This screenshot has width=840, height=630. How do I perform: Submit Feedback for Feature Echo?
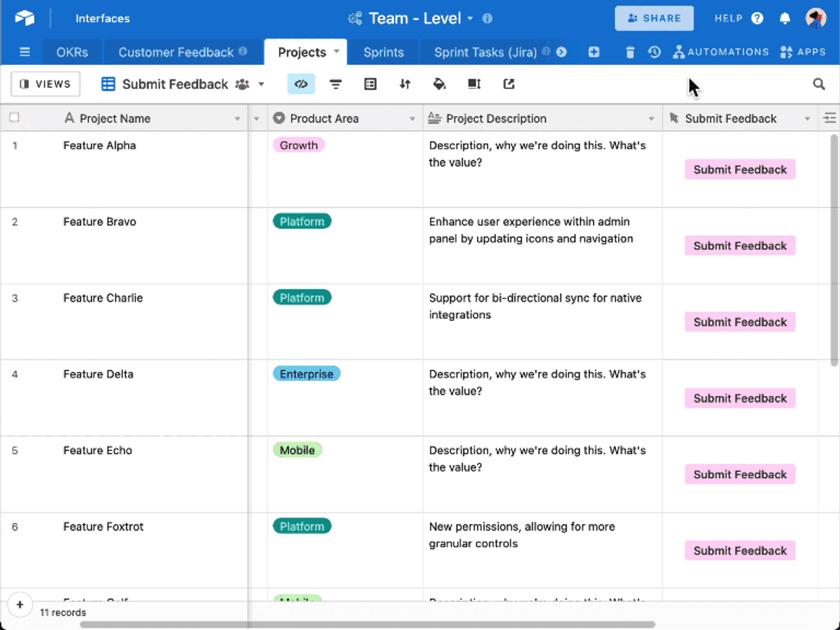(740, 475)
